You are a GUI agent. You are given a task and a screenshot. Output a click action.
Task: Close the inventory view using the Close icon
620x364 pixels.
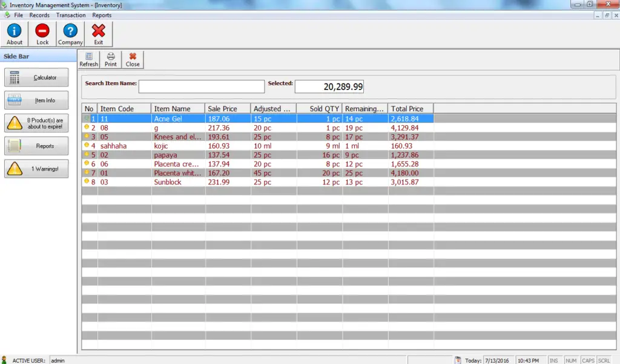[132, 59]
